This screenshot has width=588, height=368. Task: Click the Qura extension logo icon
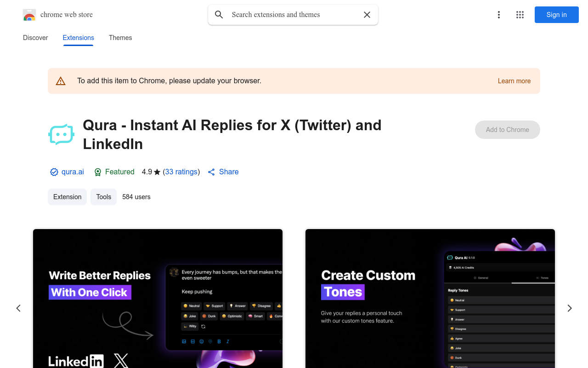61,134
